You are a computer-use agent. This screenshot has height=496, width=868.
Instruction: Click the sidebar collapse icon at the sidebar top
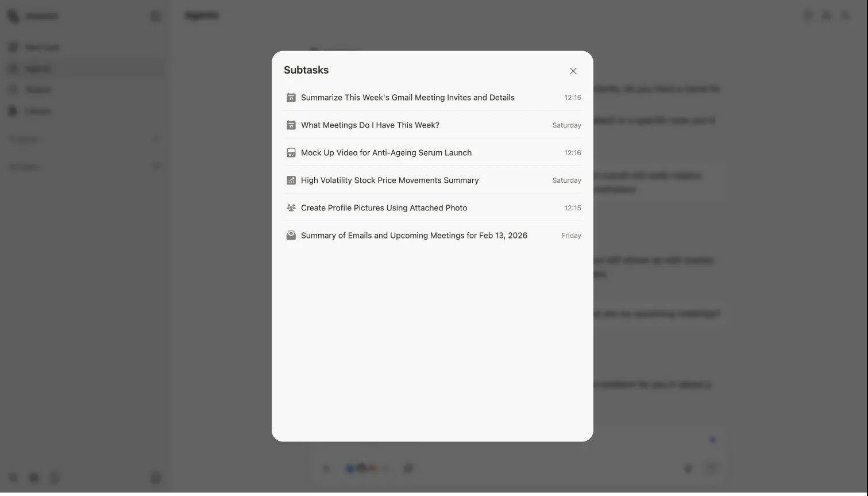click(x=155, y=16)
